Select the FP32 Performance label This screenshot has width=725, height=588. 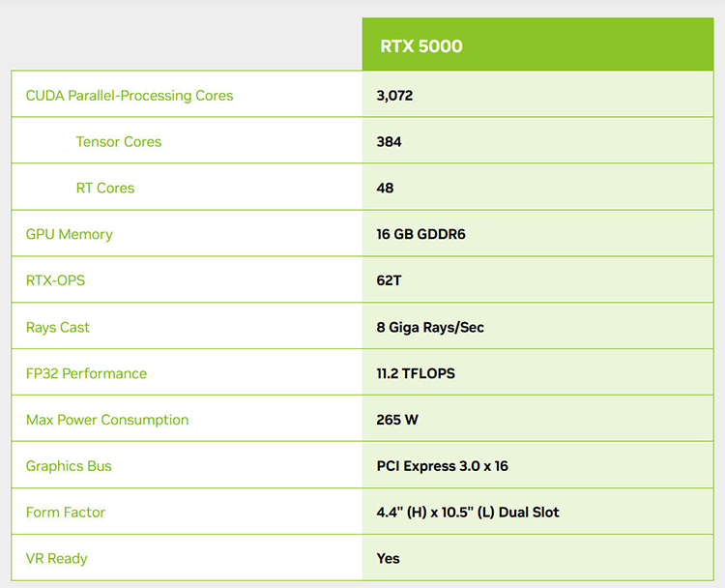[86, 373]
